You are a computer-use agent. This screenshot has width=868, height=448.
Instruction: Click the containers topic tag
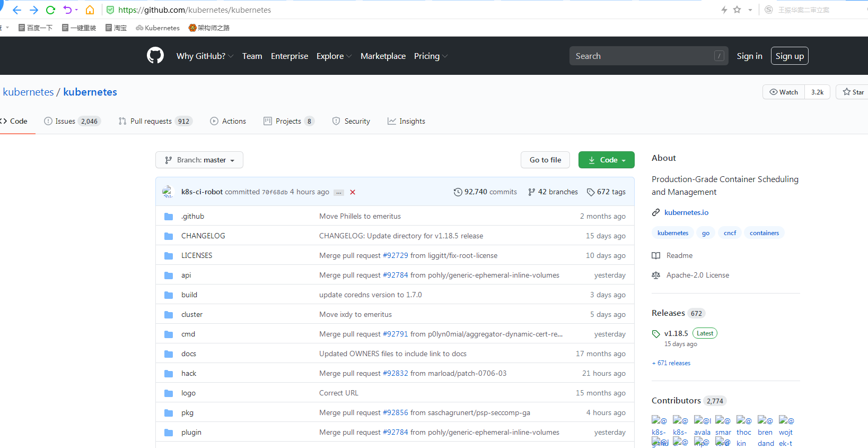[764, 233]
